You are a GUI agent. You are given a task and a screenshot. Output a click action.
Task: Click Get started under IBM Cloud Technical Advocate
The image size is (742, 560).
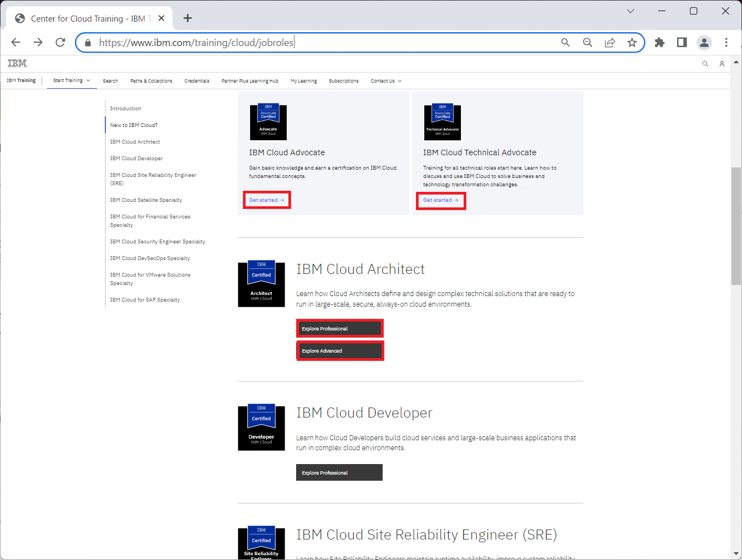(x=441, y=201)
